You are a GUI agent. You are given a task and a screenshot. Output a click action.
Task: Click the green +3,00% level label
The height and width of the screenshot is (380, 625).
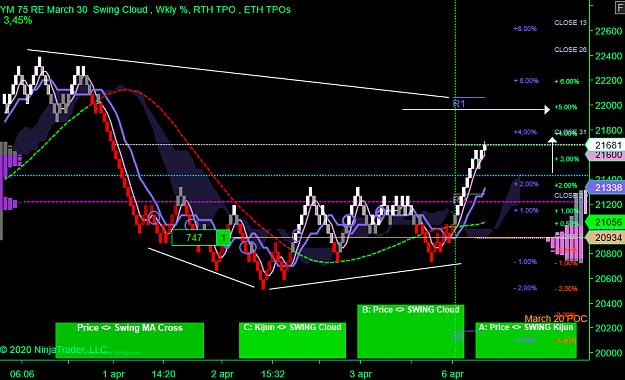coord(567,159)
